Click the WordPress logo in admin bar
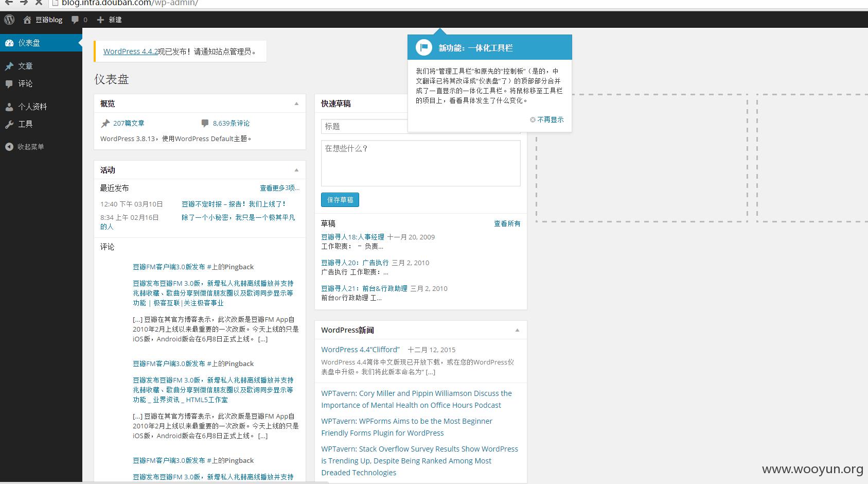The image size is (868, 484). tap(9, 20)
